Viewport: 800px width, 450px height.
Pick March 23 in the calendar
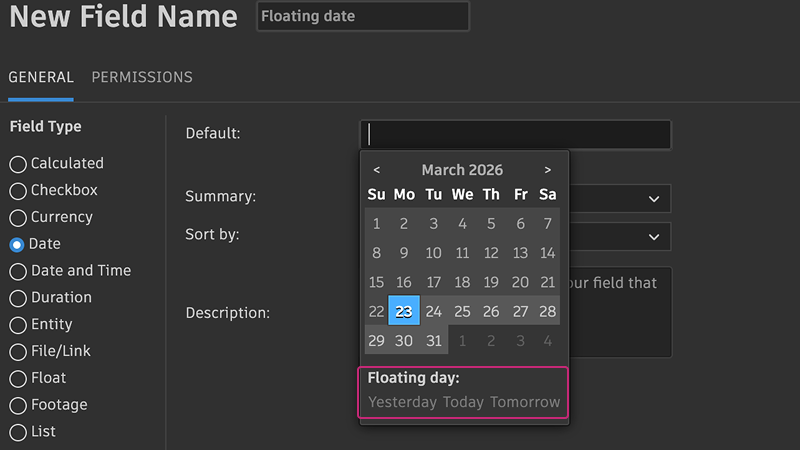click(404, 311)
